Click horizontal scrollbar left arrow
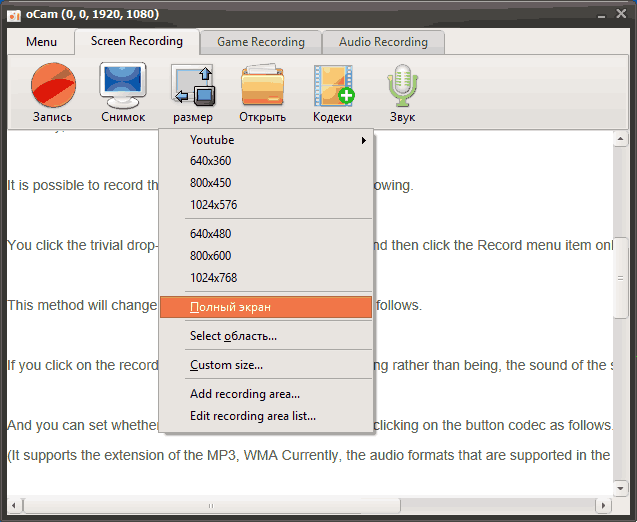Viewport: 637px width, 522px height. [14, 506]
